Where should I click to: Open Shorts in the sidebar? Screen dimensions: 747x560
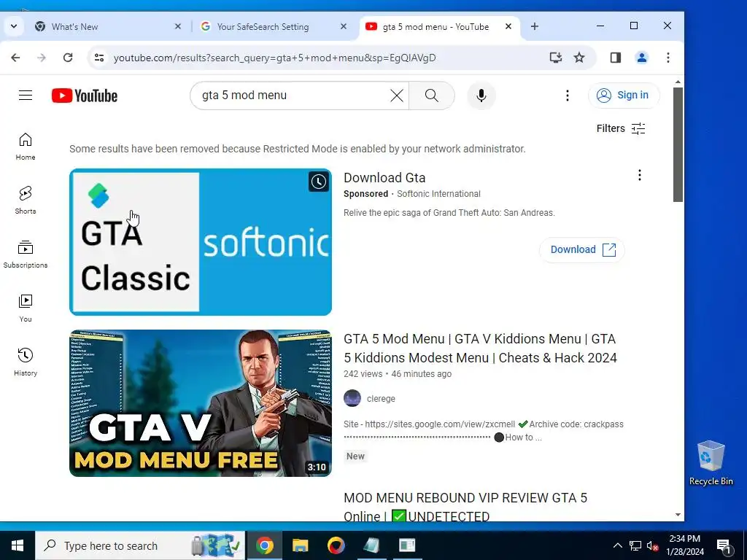coord(26,200)
